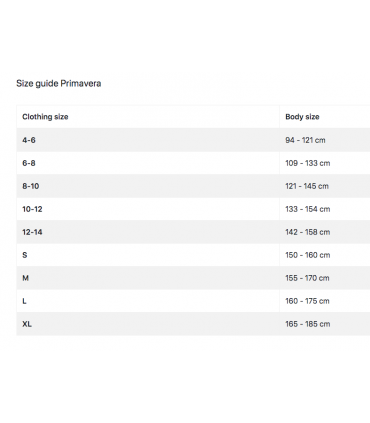Select the S size row label

(x=25, y=255)
